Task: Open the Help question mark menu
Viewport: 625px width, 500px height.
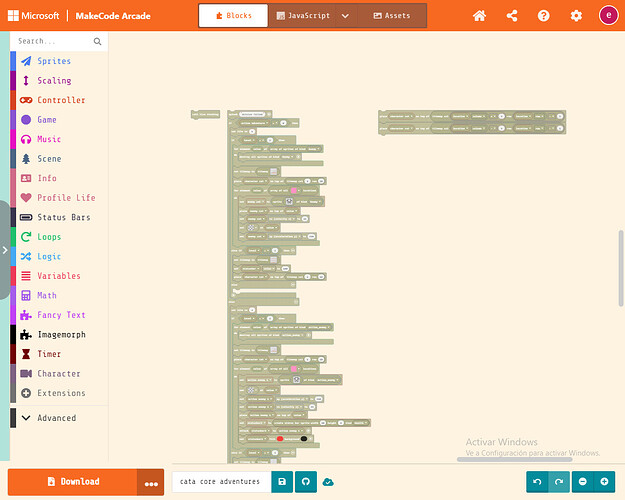Action: coord(544,16)
